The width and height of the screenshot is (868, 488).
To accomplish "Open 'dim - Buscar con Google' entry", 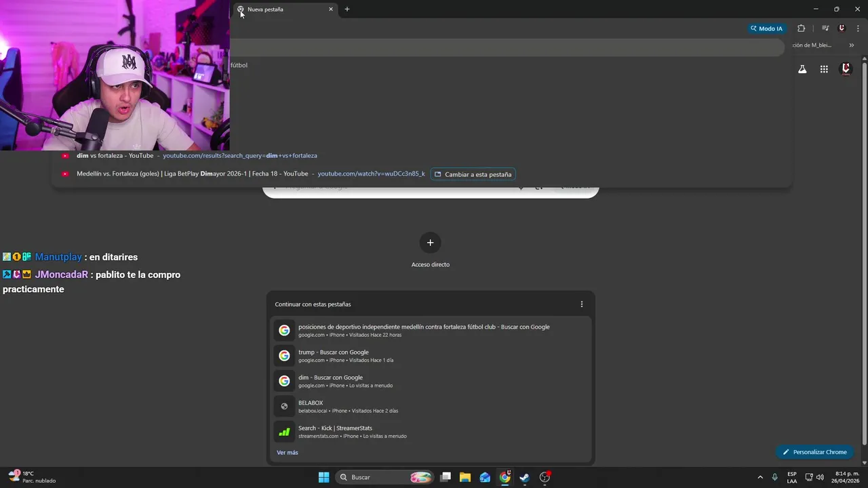I will 431,381.
